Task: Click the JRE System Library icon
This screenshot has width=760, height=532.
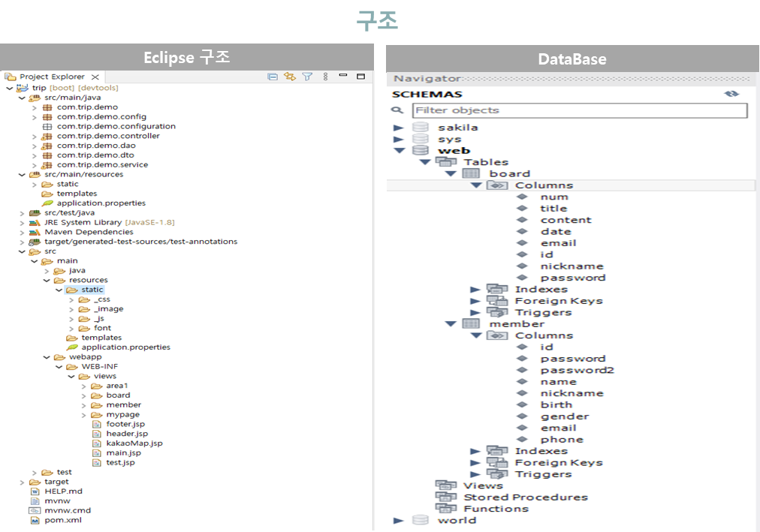Action: coord(35,223)
